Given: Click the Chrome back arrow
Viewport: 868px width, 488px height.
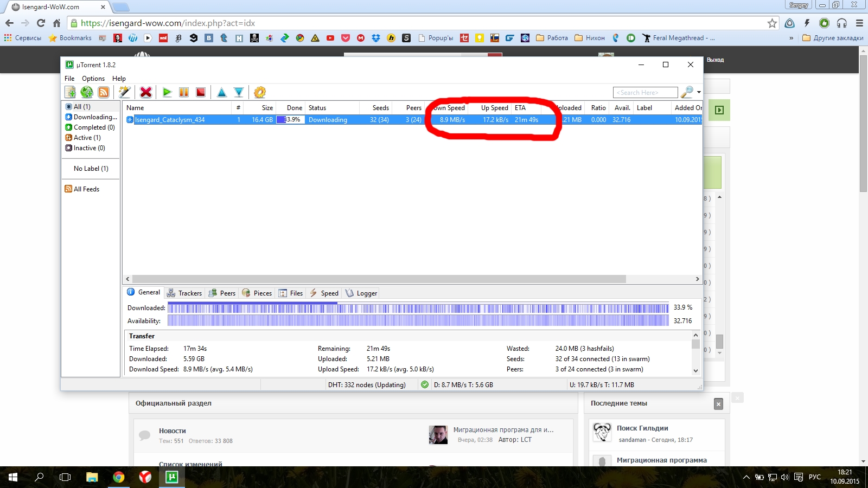Looking at the screenshot, I should click(9, 23).
